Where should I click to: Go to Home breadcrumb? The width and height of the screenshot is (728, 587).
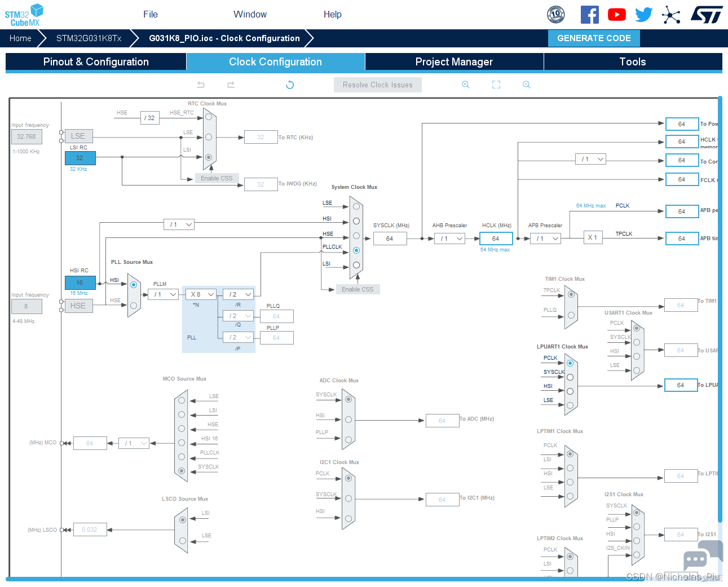(x=20, y=38)
